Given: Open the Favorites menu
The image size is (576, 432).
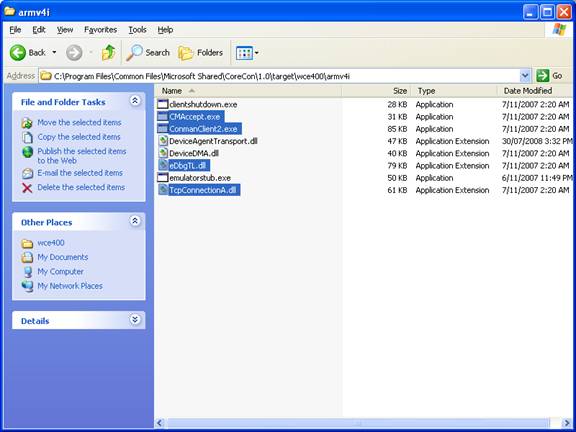Looking at the screenshot, I should (101, 30).
